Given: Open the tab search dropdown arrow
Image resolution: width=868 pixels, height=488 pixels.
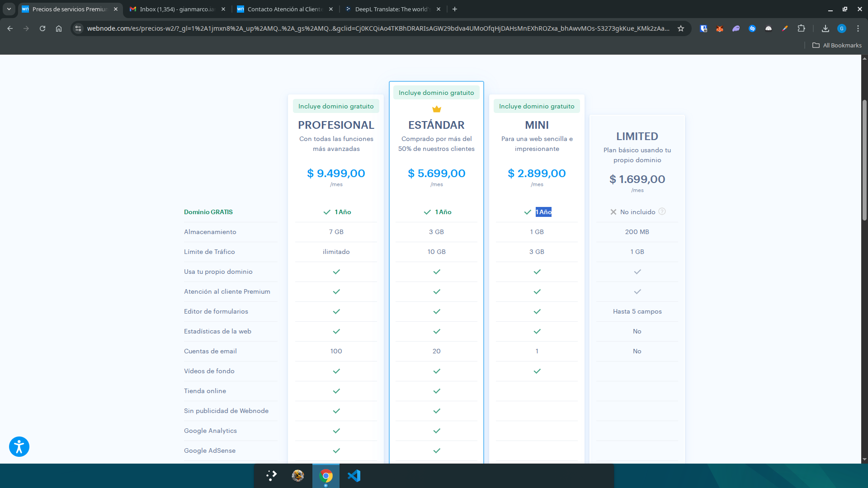Looking at the screenshot, I should (x=9, y=9).
